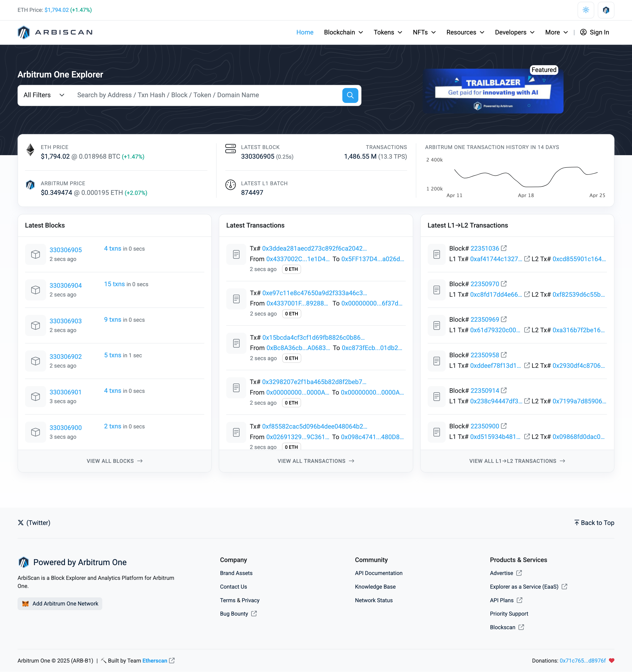Image resolution: width=632 pixels, height=672 pixels.
Task: Open Knowledge Base link
Action: click(375, 587)
